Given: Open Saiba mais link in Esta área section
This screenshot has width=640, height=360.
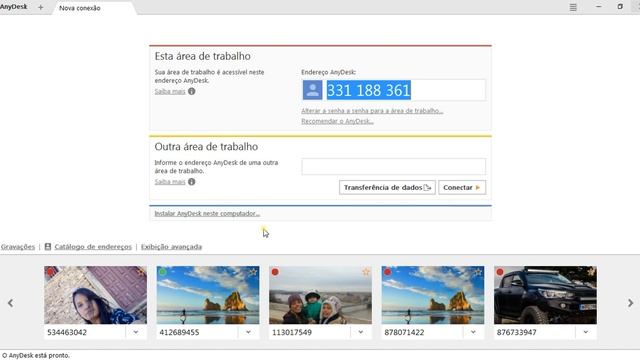Looking at the screenshot, I should pyautogui.click(x=170, y=91).
